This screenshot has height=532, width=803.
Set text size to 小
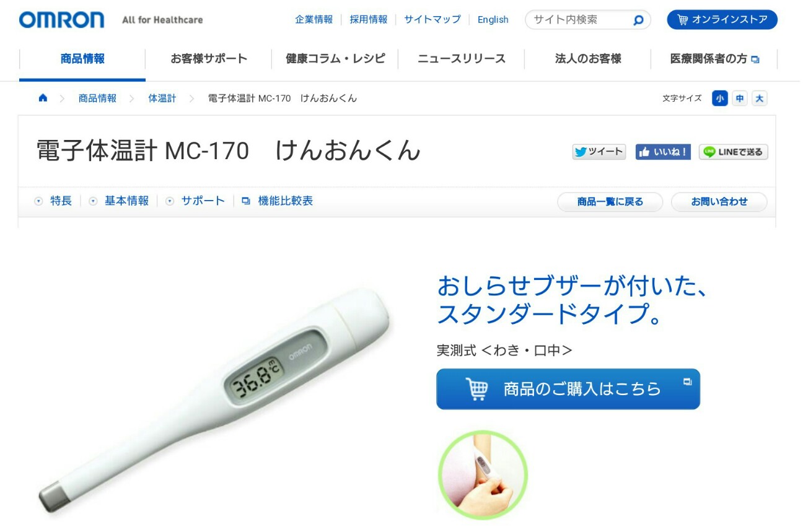720,98
